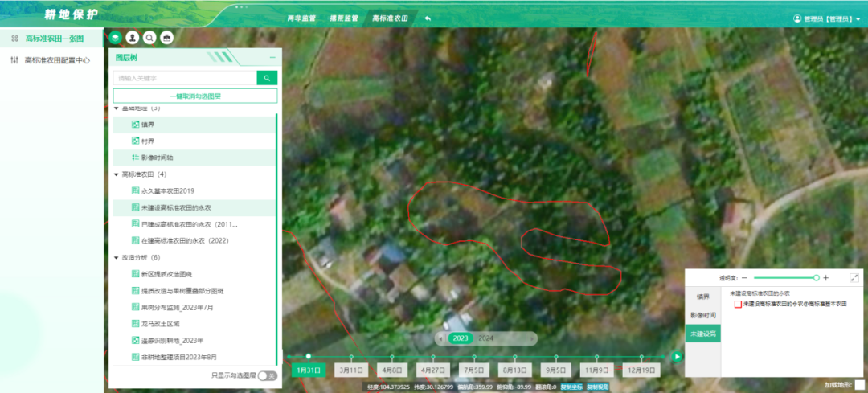Click the 复制坐标 button in status bar
The height and width of the screenshot is (393, 868).
click(x=571, y=387)
